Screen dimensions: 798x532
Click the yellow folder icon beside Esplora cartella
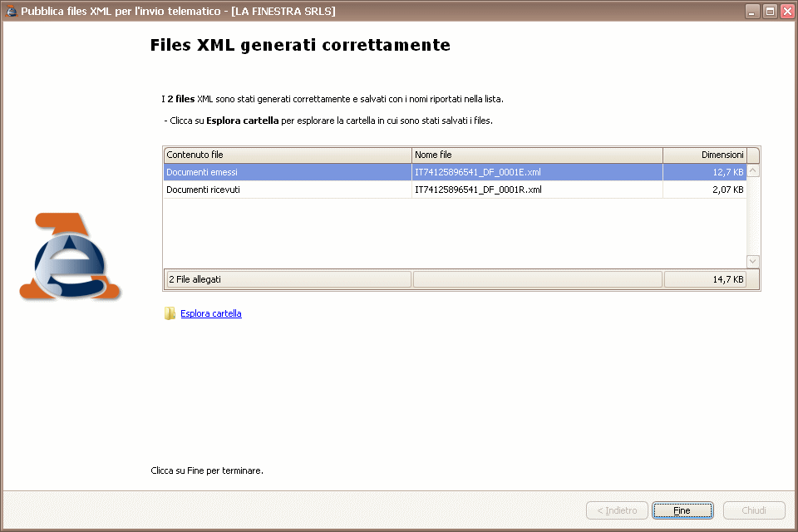(170, 313)
